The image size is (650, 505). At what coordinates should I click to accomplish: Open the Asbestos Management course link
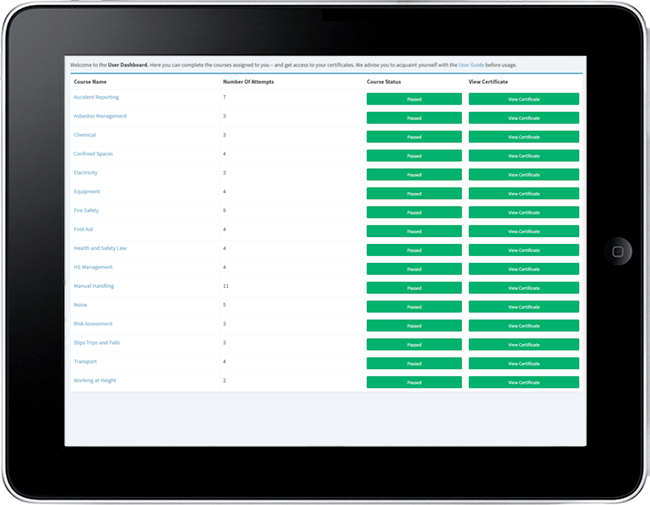point(100,116)
